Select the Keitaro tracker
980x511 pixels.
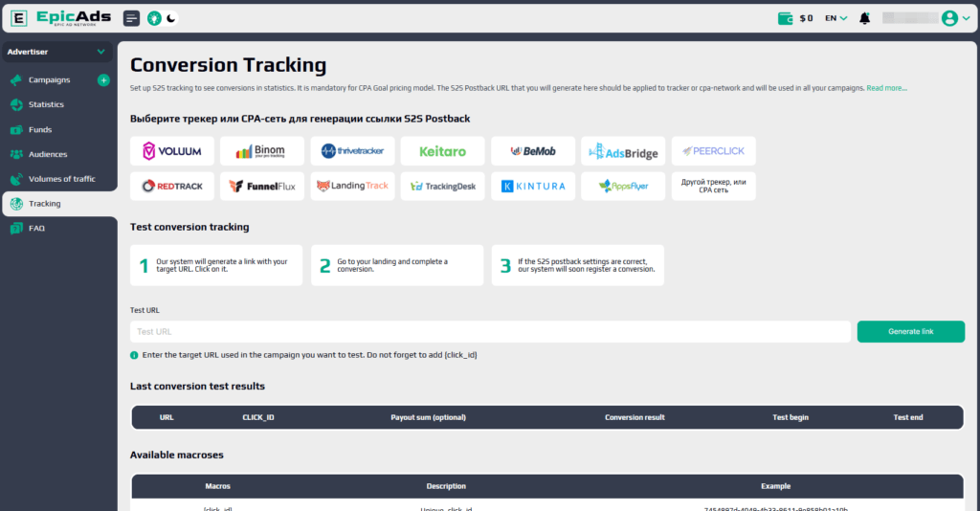442,151
